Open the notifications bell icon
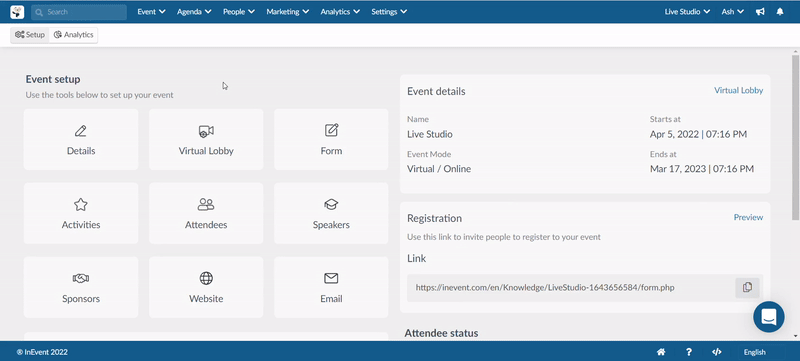 pos(780,12)
